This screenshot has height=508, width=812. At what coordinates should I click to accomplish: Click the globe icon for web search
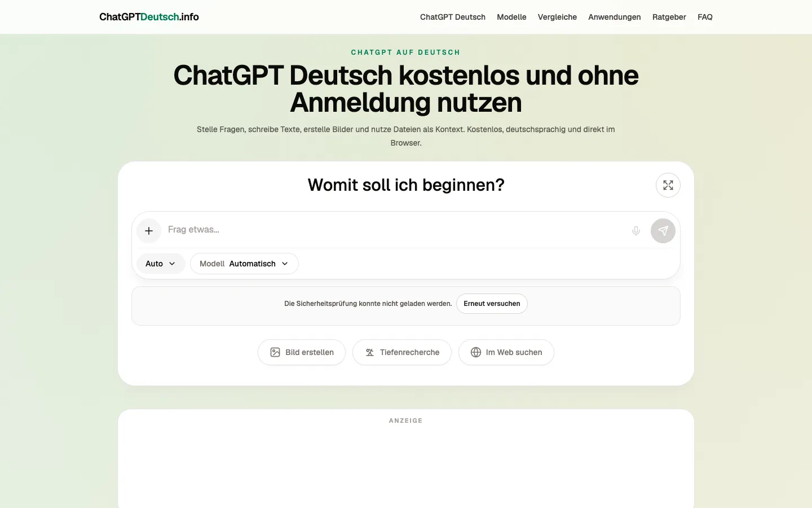click(x=476, y=352)
